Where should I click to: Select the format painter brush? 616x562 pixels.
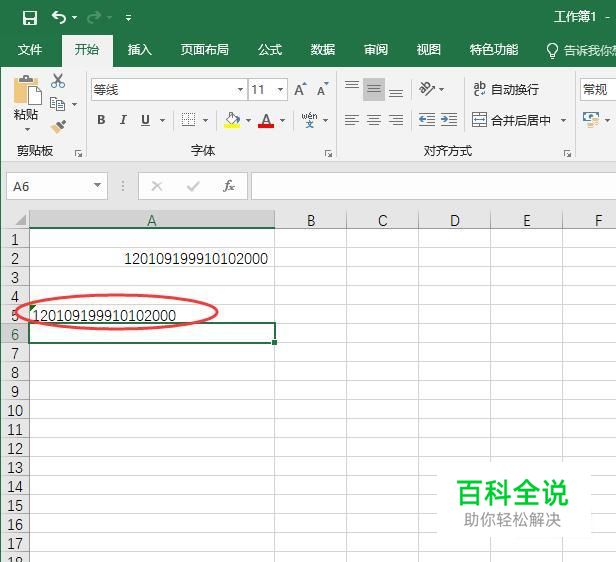tap(58, 126)
